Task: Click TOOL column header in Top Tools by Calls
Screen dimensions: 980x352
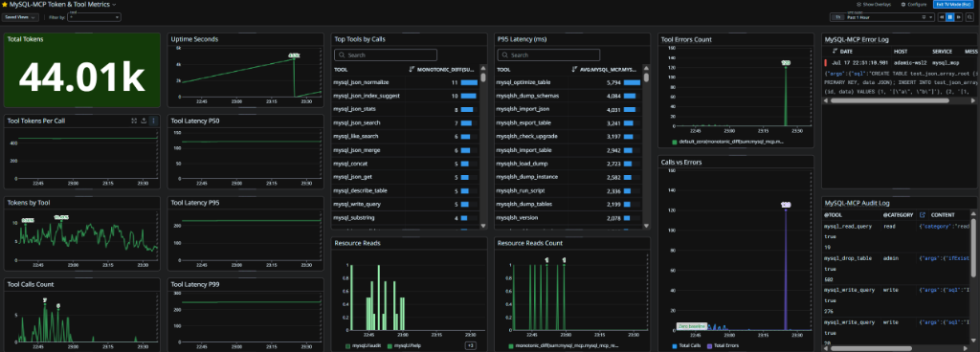Action: click(341, 70)
